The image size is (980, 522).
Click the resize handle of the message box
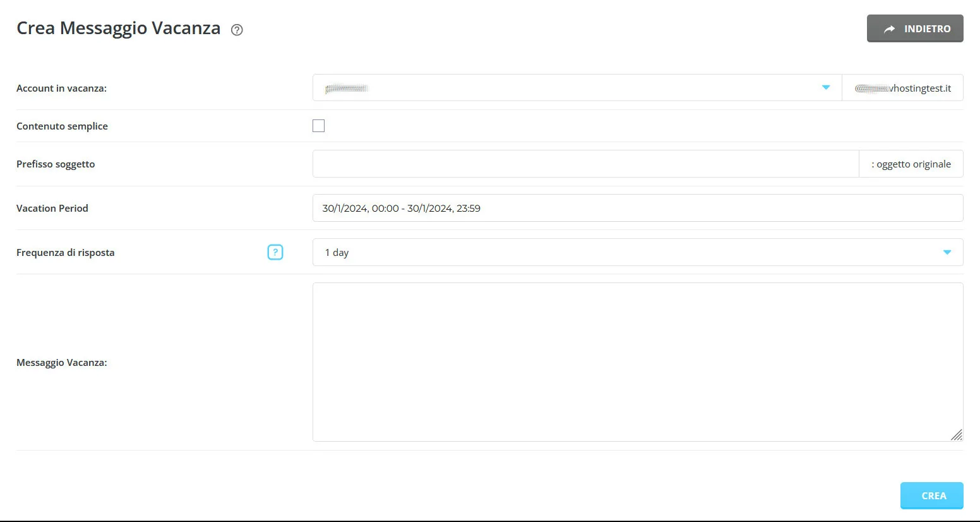pyautogui.click(x=957, y=435)
